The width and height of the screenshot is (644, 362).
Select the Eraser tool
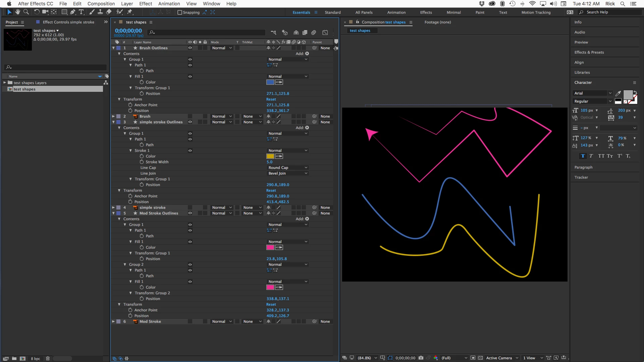point(109,12)
